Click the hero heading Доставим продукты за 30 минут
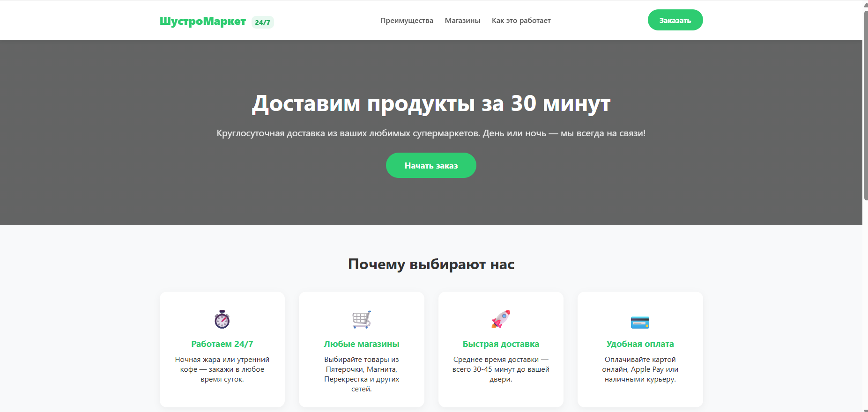Image resolution: width=868 pixels, height=412 pixels. click(431, 103)
